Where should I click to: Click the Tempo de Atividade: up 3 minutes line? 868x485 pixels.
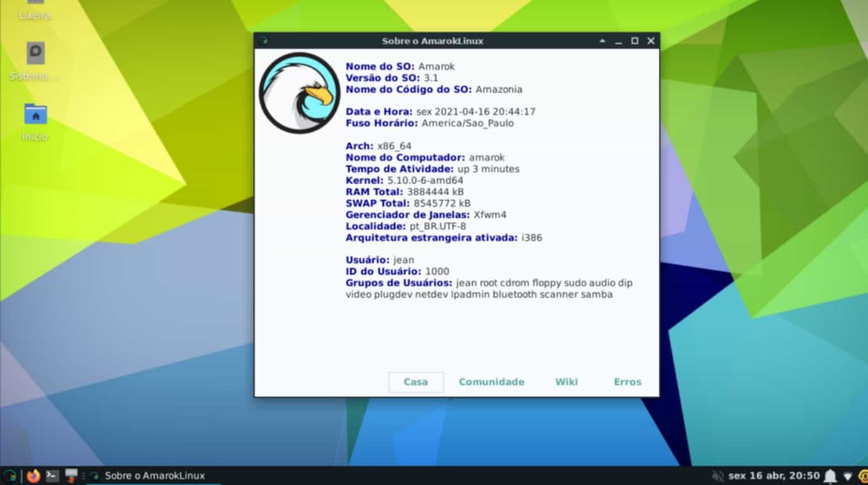432,169
